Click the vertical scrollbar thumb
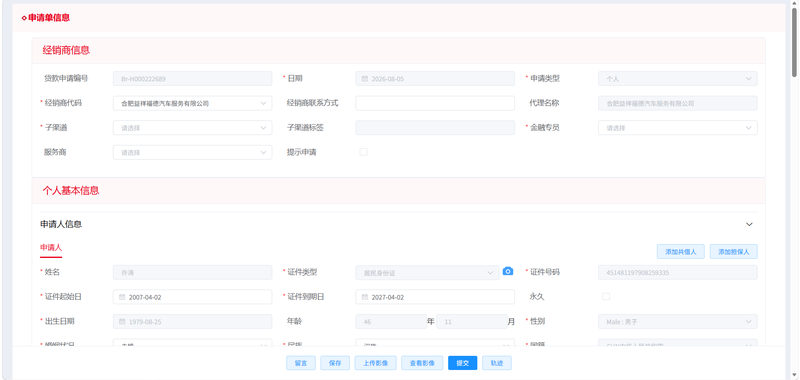The height and width of the screenshot is (380, 800). point(794,42)
